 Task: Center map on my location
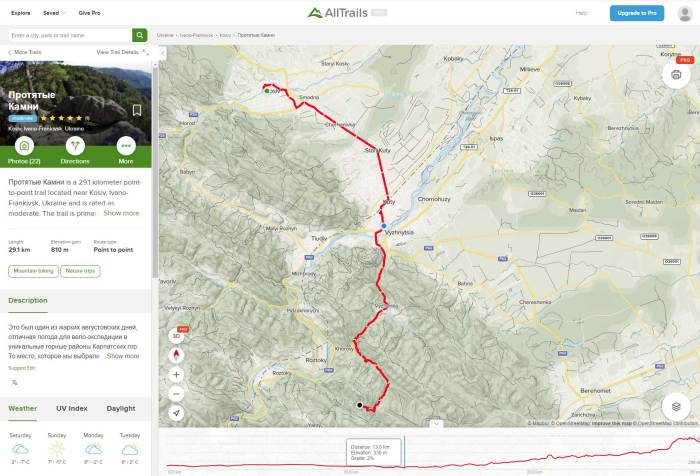[177, 412]
